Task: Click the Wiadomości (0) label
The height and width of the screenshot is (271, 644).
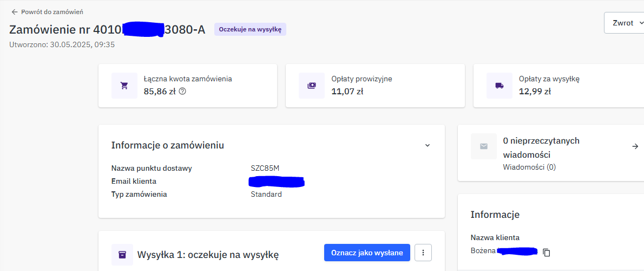Action: coord(529,167)
